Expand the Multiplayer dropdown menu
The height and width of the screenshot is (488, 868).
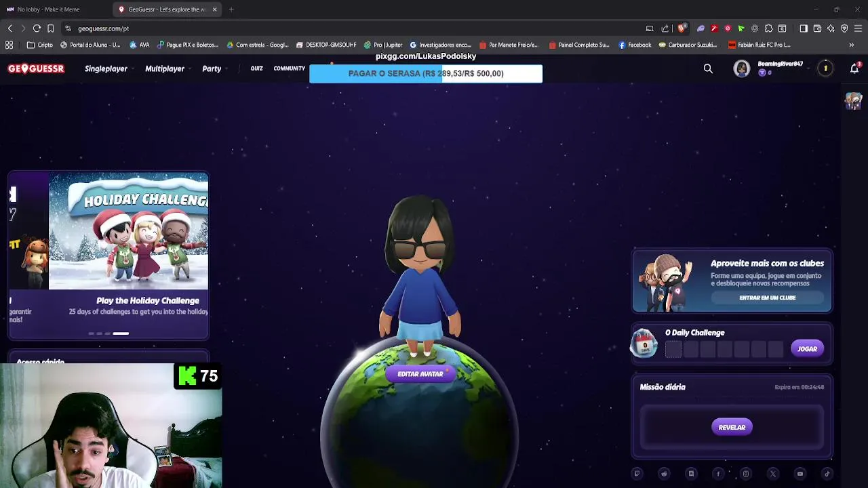(x=167, y=68)
